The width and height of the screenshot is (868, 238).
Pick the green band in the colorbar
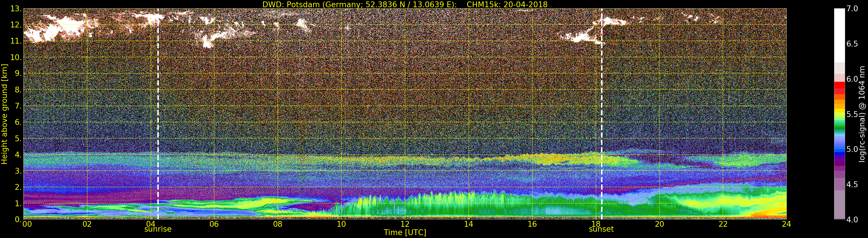click(x=839, y=128)
